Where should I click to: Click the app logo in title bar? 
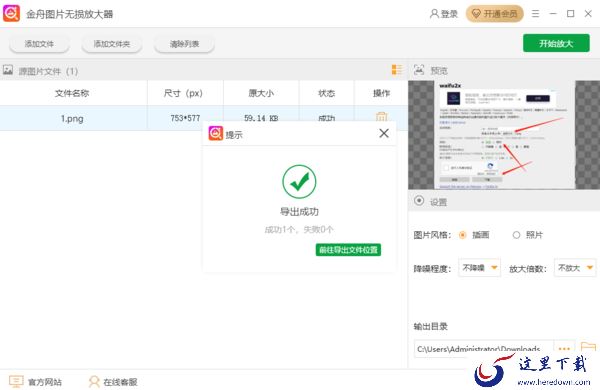coord(11,14)
